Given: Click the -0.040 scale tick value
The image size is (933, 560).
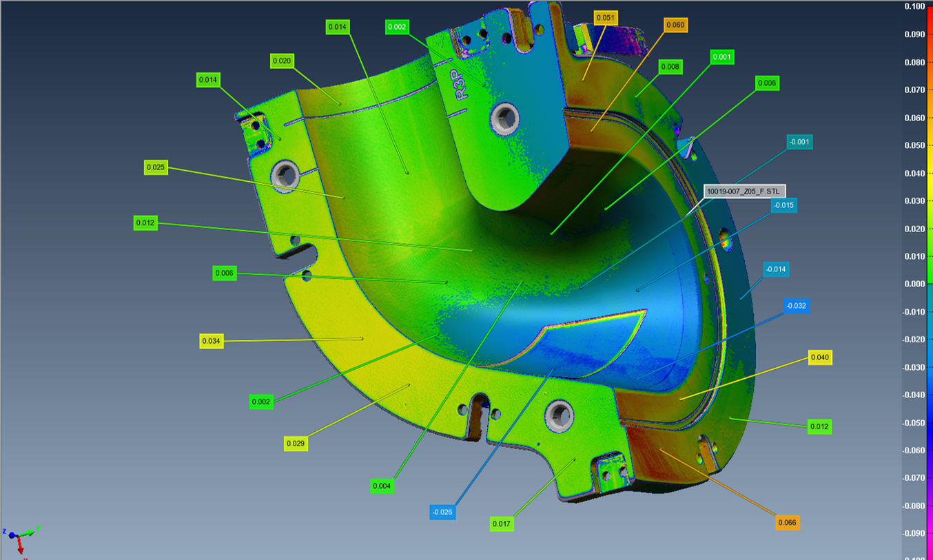Looking at the screenshot, I should coord(914,395).
